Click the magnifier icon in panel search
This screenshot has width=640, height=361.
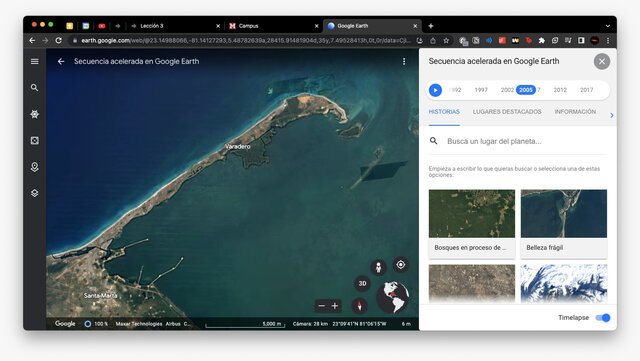pyautogui.click(x=433, y=141)
